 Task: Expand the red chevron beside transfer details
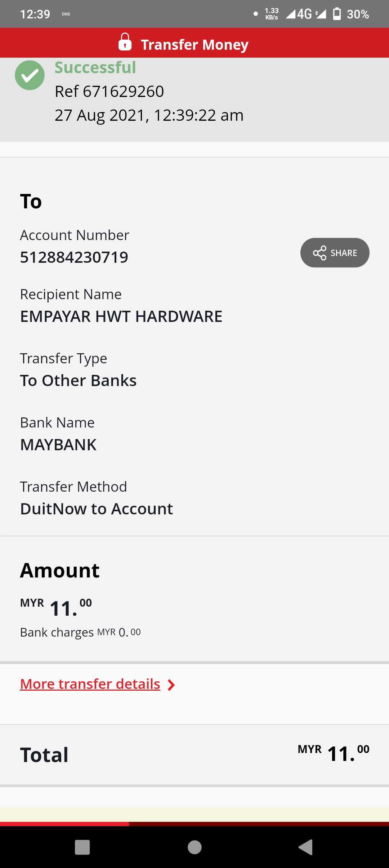point(171,685)
